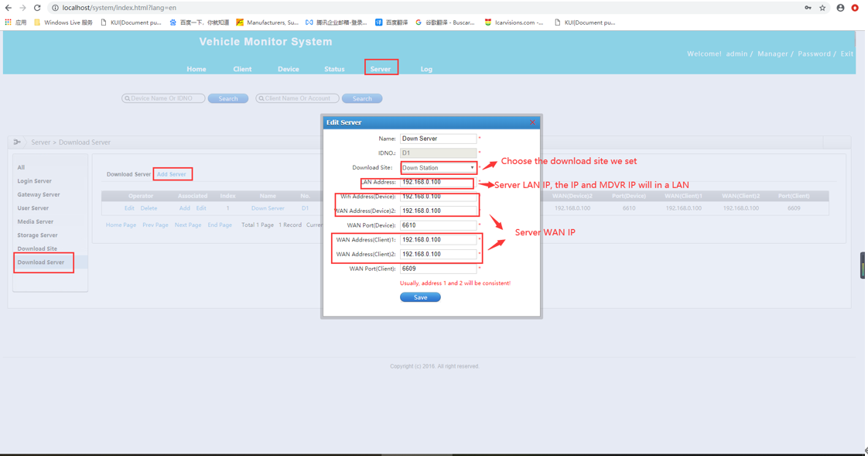The image size is (868, 456).
Task: Click the Down Server name cell
Action: tap(268, 208)
